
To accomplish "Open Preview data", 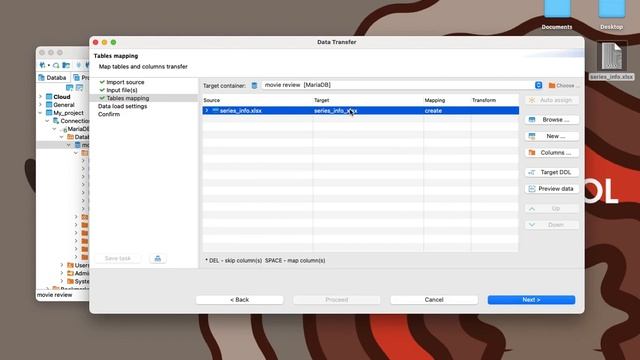I will pyautogui.click(x=551, y=189).
